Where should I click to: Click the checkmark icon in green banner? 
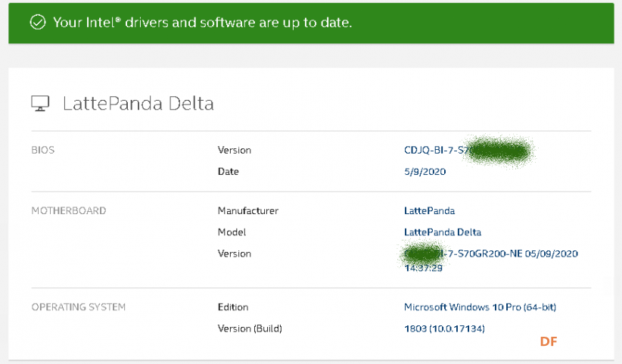(38, 22)
